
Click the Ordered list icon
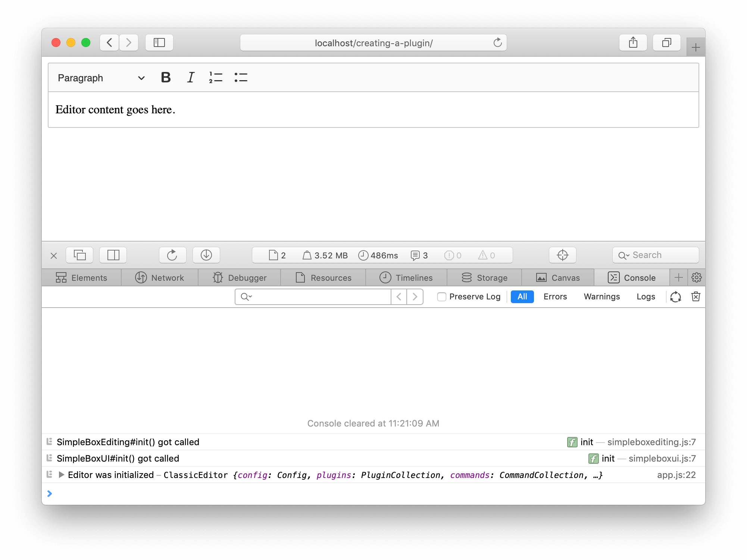point(215,78)
